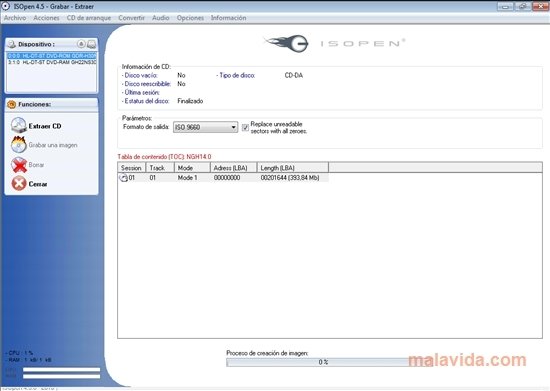Screen dimensions: 550x391
Task: Click the session 01 disc icon in TOC
Action: pyautogui.click(x=123, y=178)
